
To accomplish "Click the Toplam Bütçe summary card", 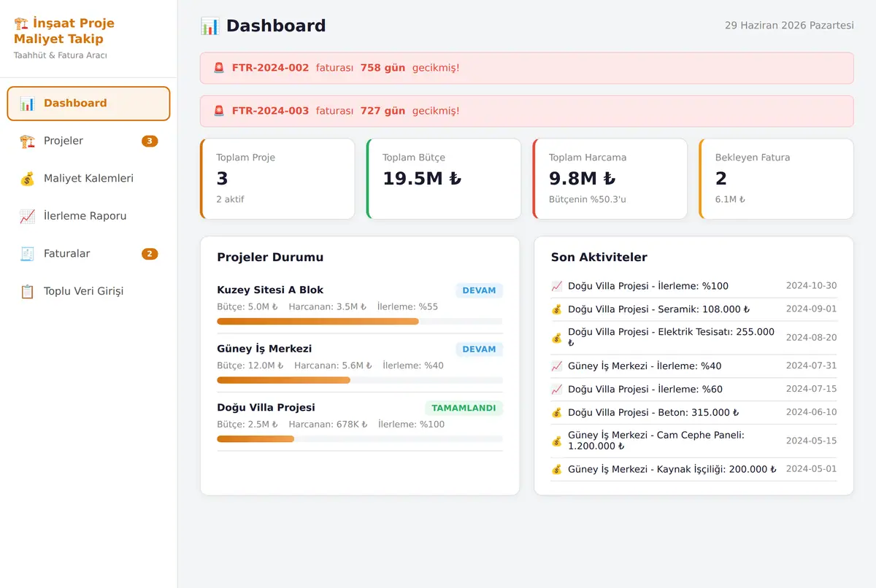I will (444, 179).
